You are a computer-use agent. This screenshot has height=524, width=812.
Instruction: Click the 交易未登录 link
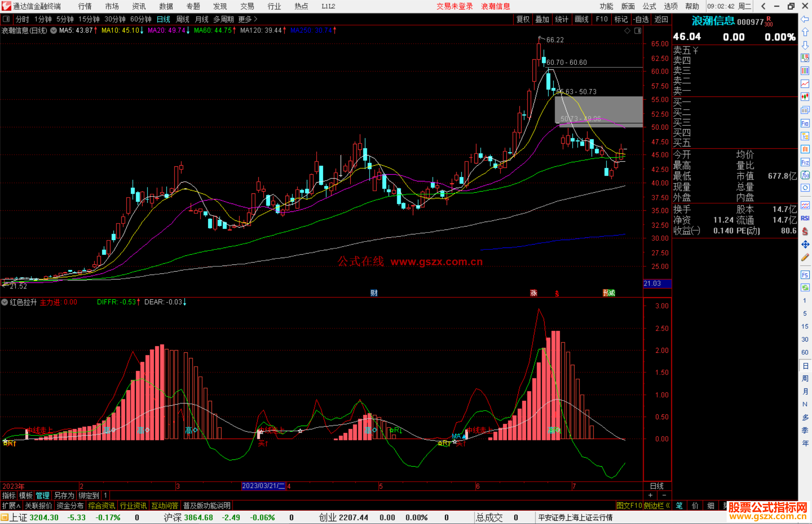(454, 6)
